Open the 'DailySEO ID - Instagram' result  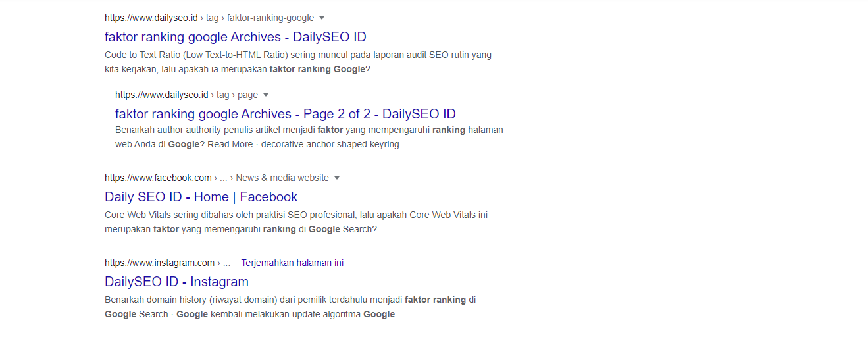click(176, 282)
